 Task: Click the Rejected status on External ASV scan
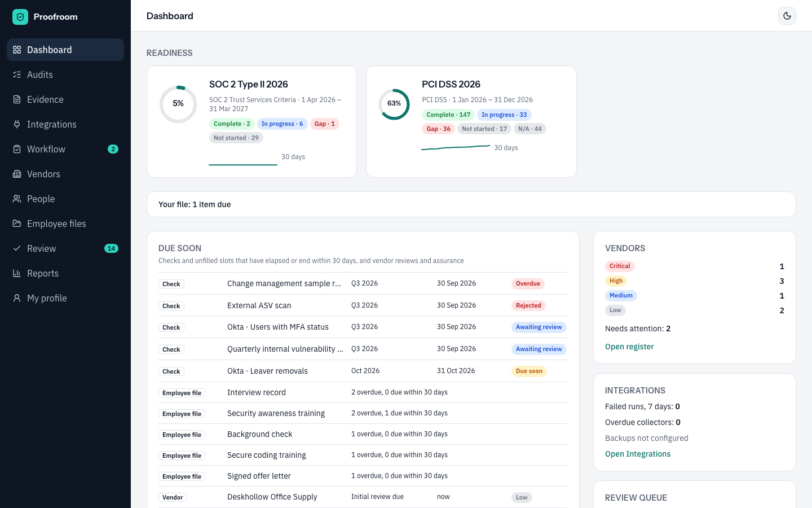[528, 305]
